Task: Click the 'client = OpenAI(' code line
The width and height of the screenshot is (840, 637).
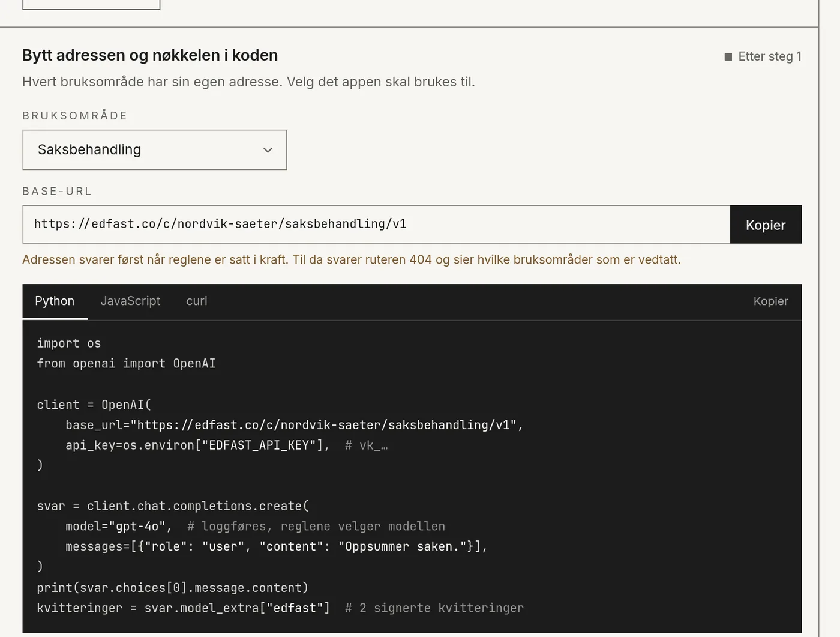Action: coord(94,405)
